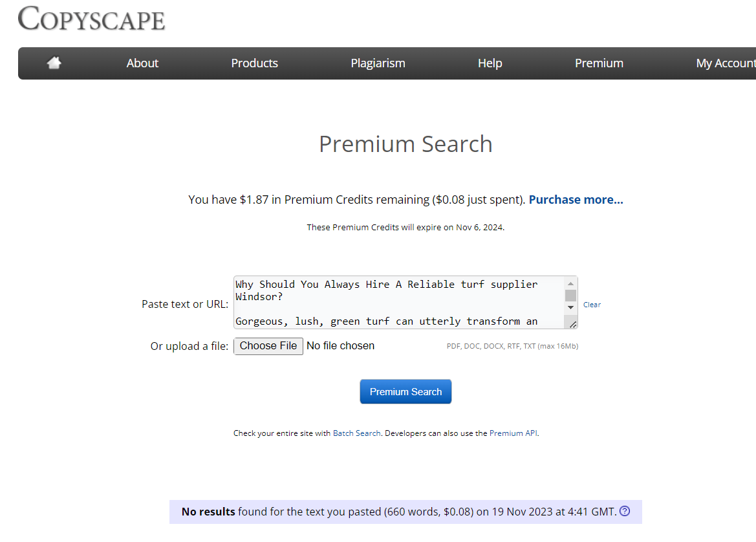Open the Plagiarism menu
756x542 pixels.
[x=378, y=63]
